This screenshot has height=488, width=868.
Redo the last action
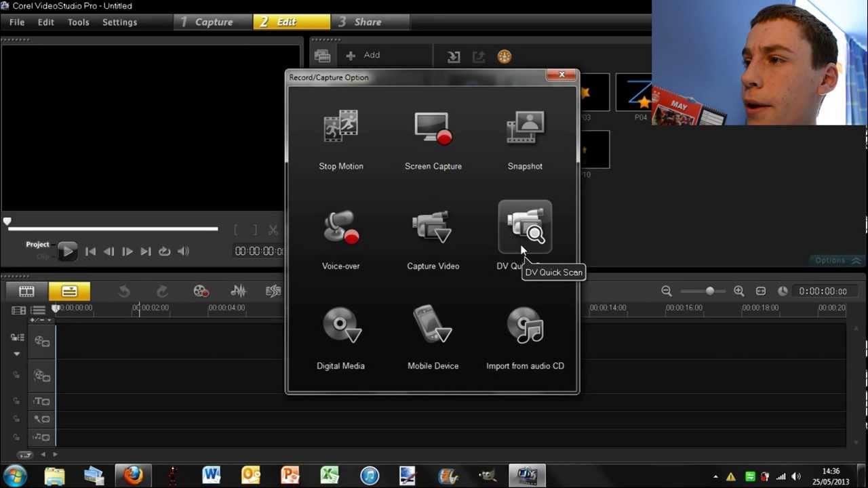tap(161, 291)
